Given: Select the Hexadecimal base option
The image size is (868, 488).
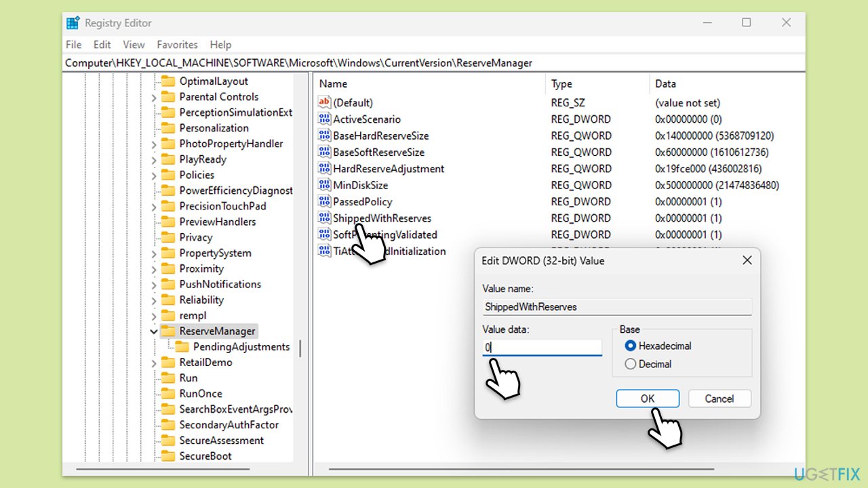Looking at the screenshot, I should click(x=631, y=346).
